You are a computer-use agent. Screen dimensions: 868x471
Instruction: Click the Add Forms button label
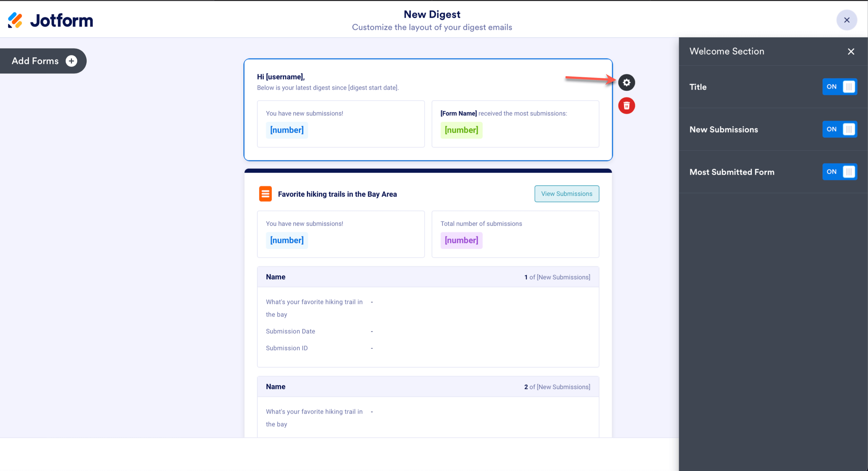click(35, 61)
